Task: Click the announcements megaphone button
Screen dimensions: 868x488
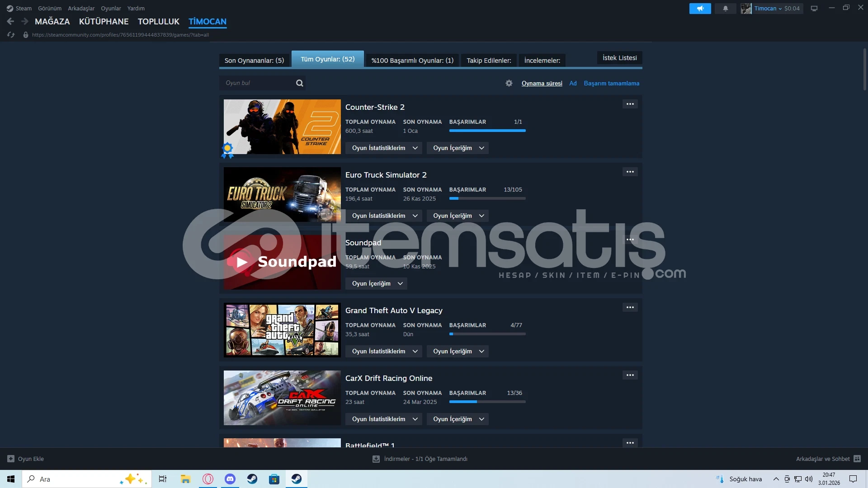Action: (700, 9)
